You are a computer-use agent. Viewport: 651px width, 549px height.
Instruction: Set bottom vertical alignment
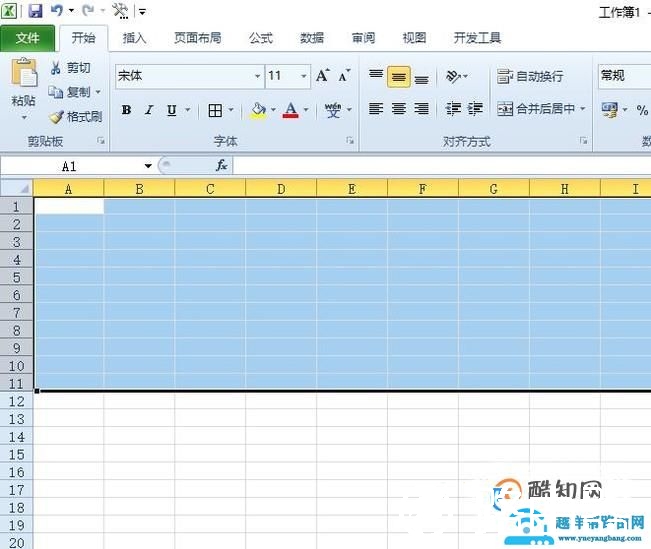pyautogui.click(x=421, y=79)
